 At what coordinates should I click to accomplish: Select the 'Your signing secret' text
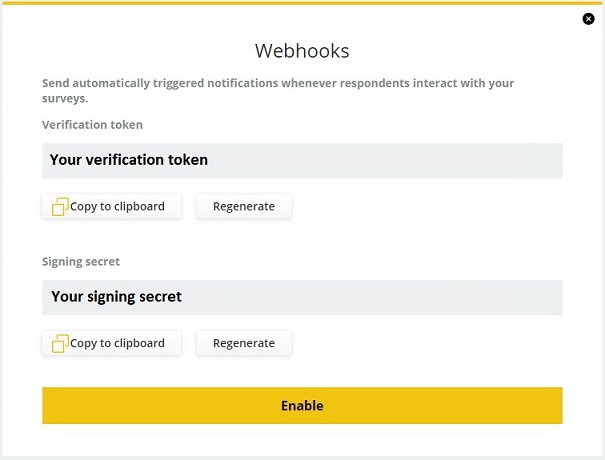click(x=117, y=297)
